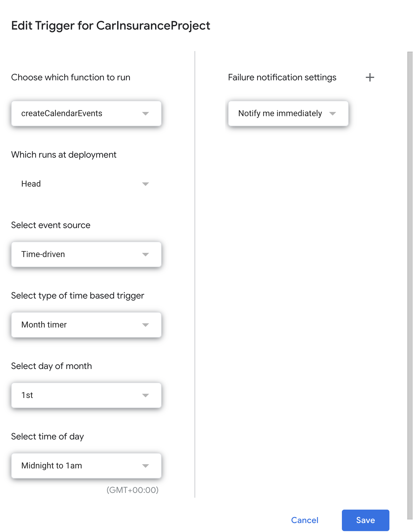
Task: Click the plus icon to add notification setting
Action: click(x=370, y=77)
